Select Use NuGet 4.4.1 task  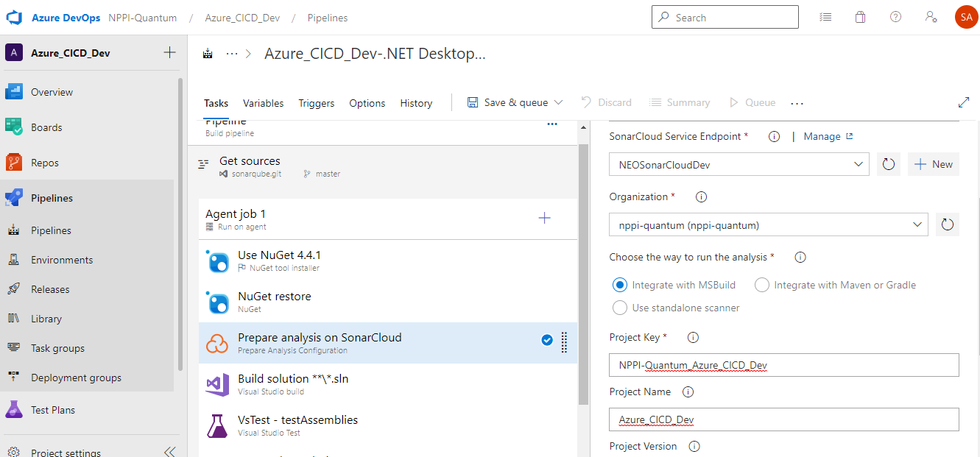[388, 261]
